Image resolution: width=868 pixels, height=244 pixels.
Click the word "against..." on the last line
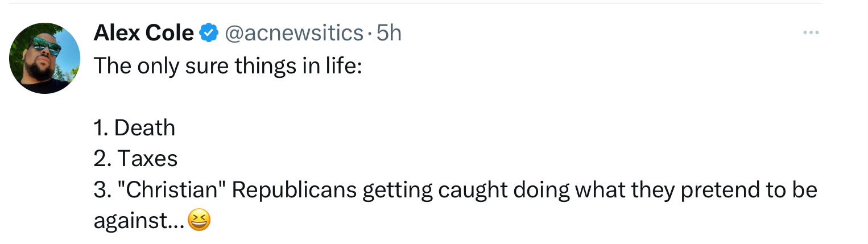coord(138,221)
